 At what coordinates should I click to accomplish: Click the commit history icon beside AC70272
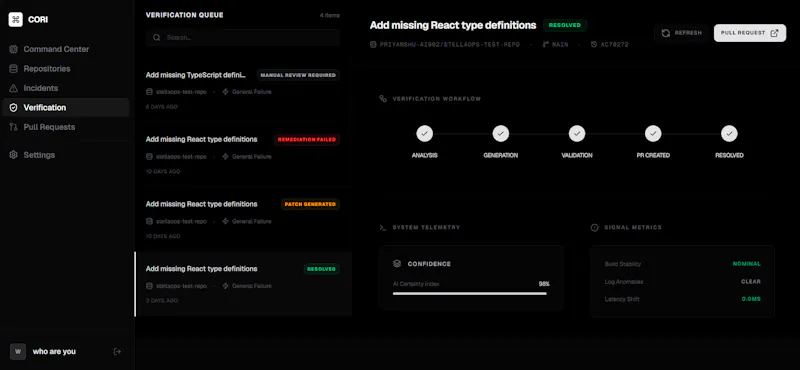tap(594, 45)
